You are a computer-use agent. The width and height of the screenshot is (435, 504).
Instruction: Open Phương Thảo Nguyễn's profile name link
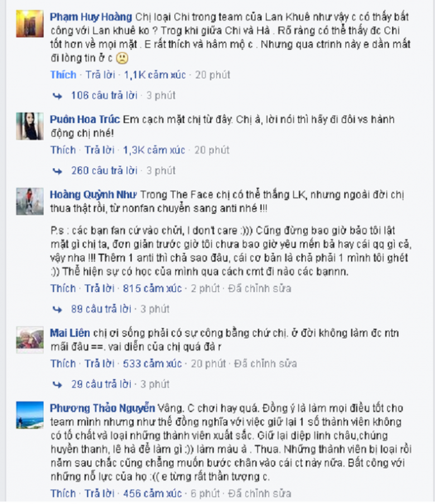102,408
